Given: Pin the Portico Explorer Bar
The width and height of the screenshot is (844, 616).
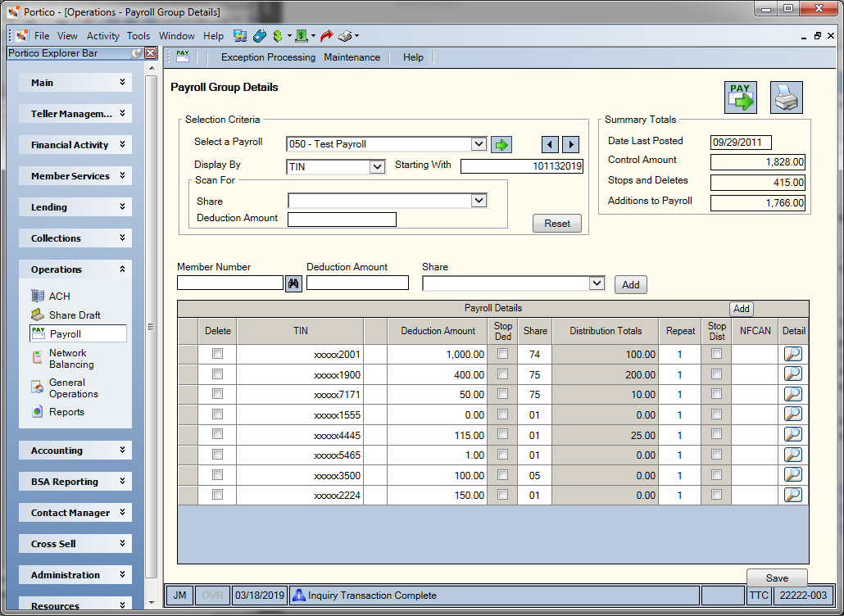Looking at the screenshot, I should tap(138, 53).
